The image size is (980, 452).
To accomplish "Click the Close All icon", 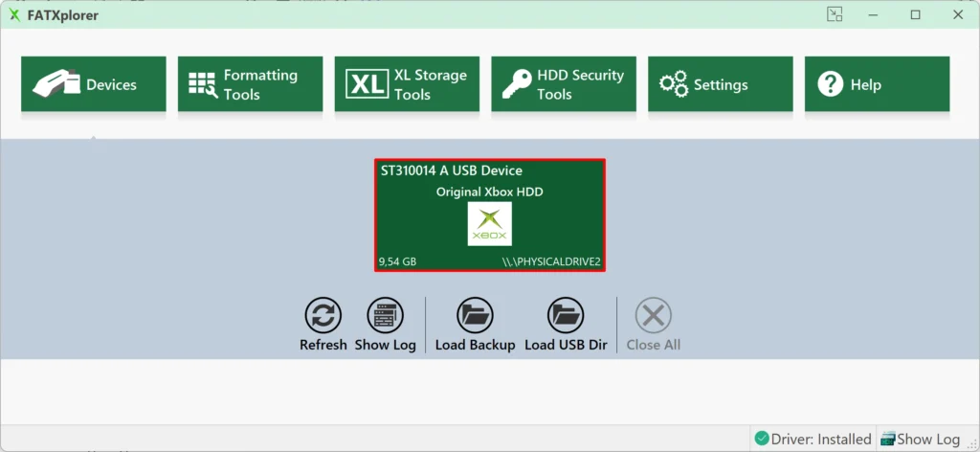I will point(653,315).
